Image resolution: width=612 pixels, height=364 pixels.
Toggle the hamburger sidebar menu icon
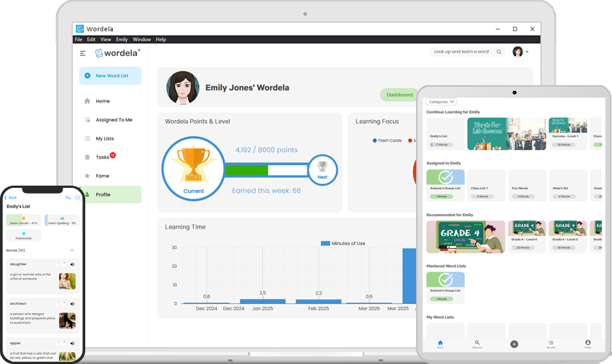click(83, 53)
